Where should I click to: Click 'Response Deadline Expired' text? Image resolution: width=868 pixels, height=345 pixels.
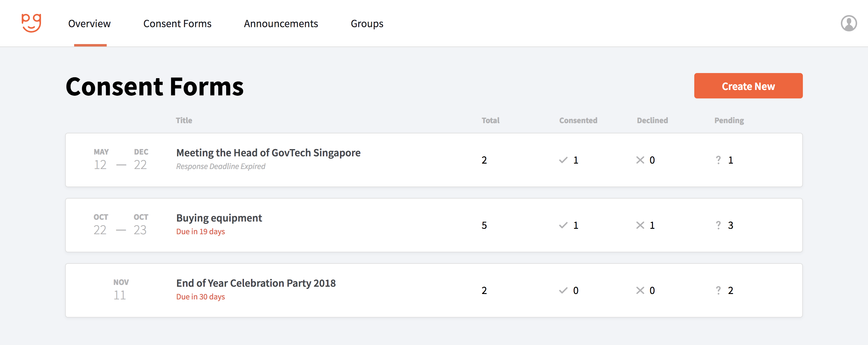point(221,166)
